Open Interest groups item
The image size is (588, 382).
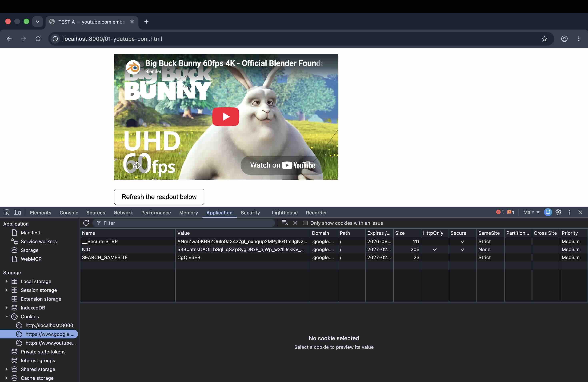click(38, 360)
